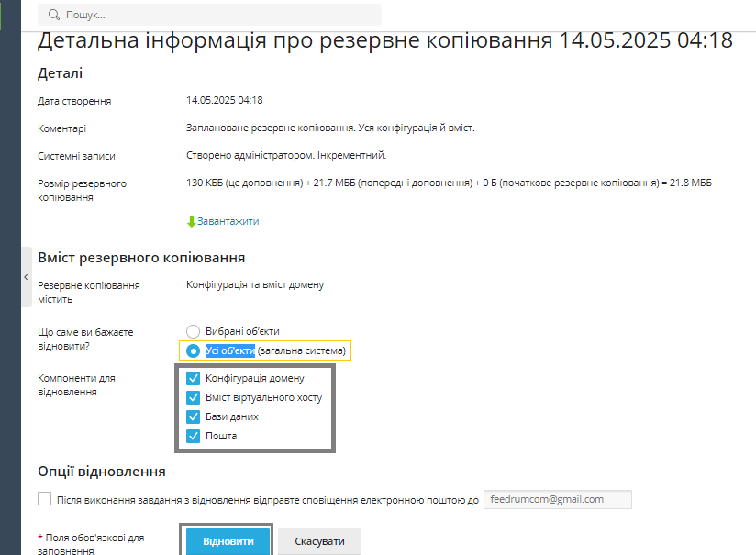Image resolution: width=756 pixels, height=555 pixels.
Task: Click the comment text Заплановане резервне копіювання
Action: point(271,128)
